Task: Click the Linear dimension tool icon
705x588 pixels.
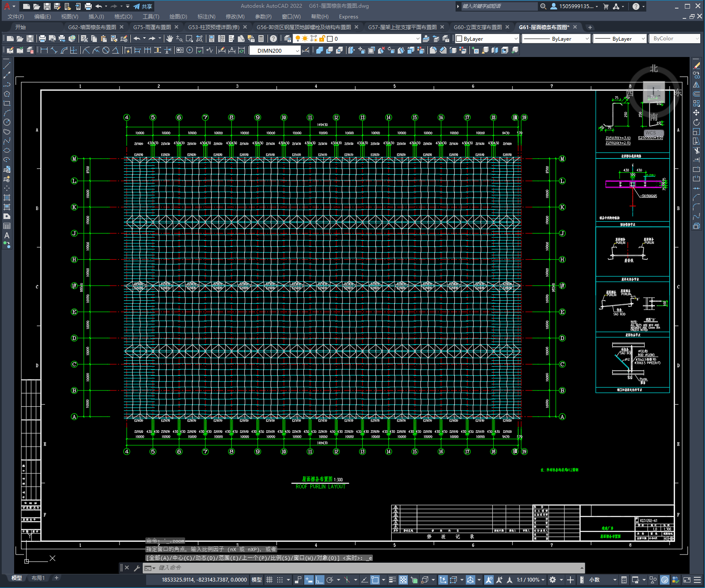Action: [44, 50]
